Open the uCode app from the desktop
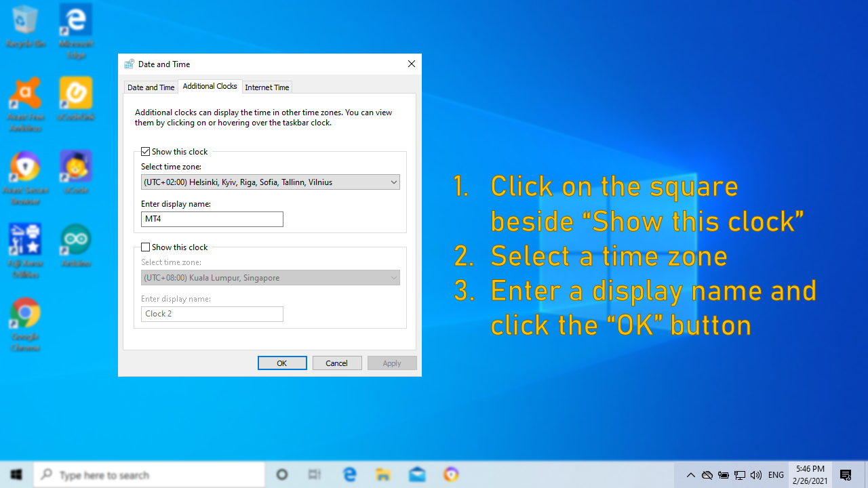The width and height of the screenshot is (868, 488). (x=75, y=165)
